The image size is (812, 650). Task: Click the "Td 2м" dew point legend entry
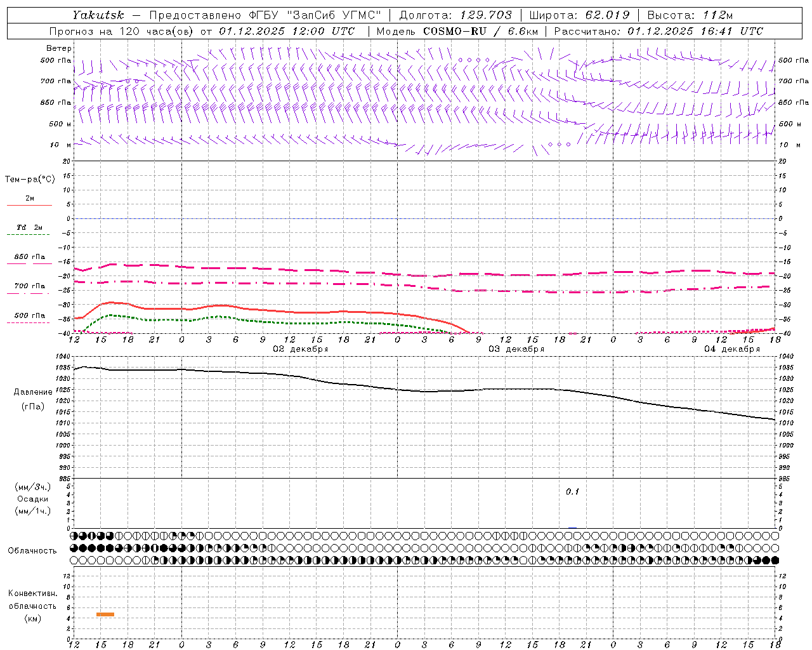[29, 227]
